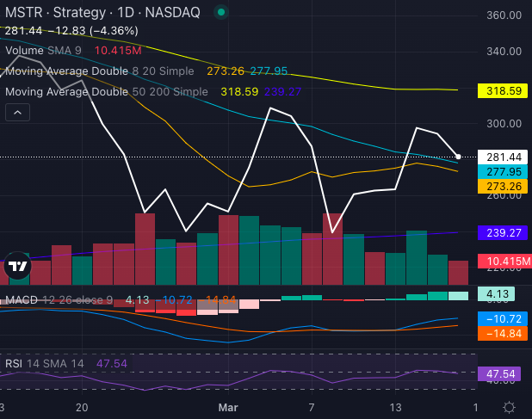This screenshot has width=532, height=419.
Task: Select Moving Average Double 8 20 legend
Action: point(103,71)
